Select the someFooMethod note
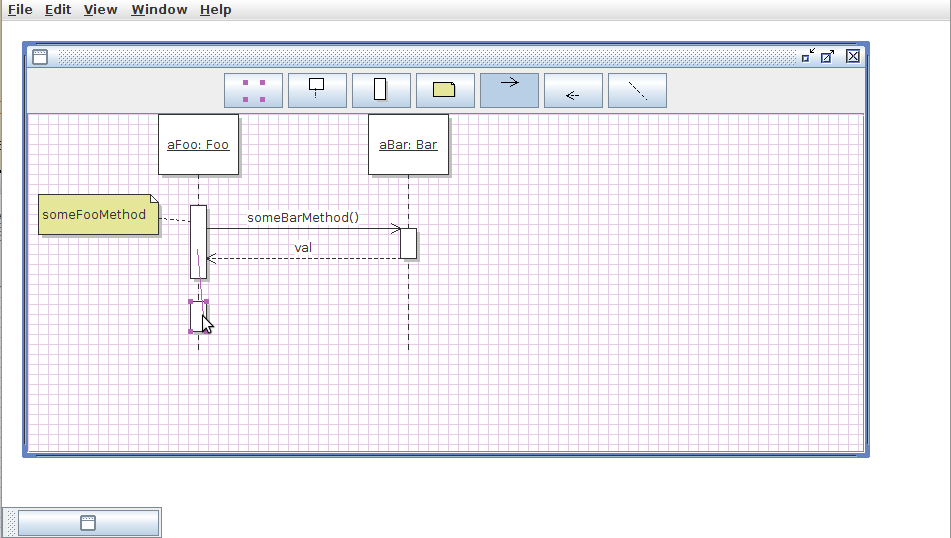Screen dimensions: 951x538 click(x=97, y=215)
